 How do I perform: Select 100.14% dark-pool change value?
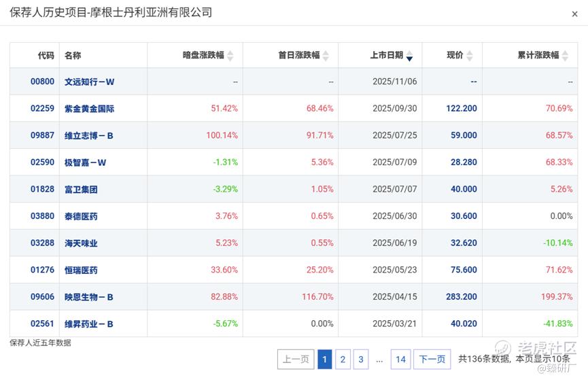tap(222, 135)
